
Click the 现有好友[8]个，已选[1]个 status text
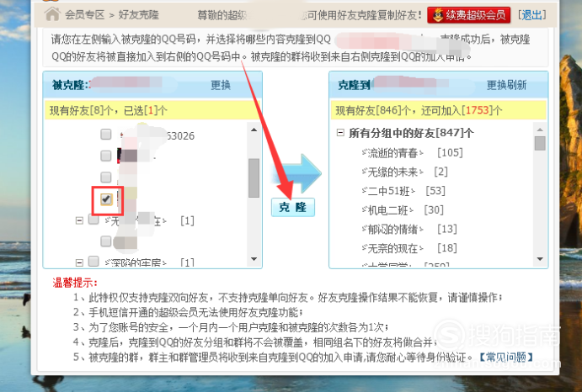(109, 110)
